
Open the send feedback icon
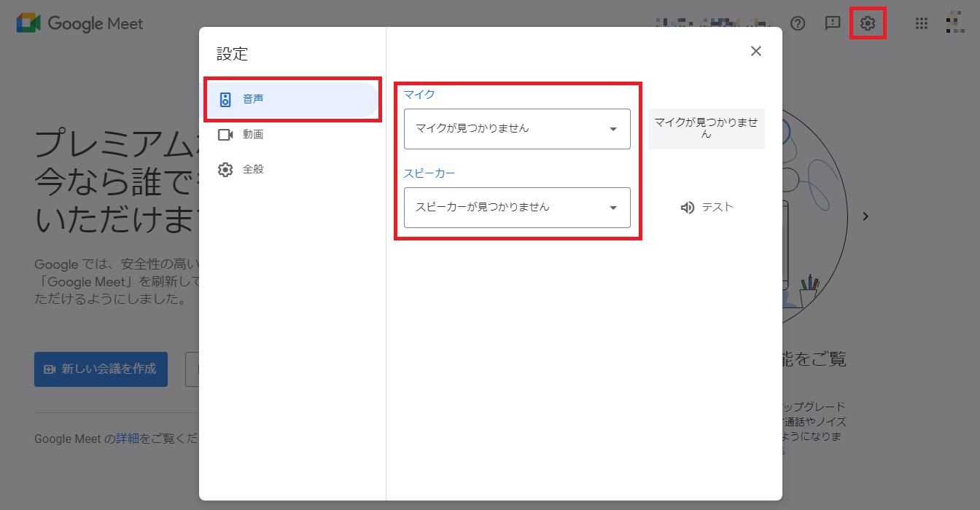pos(833,23)
